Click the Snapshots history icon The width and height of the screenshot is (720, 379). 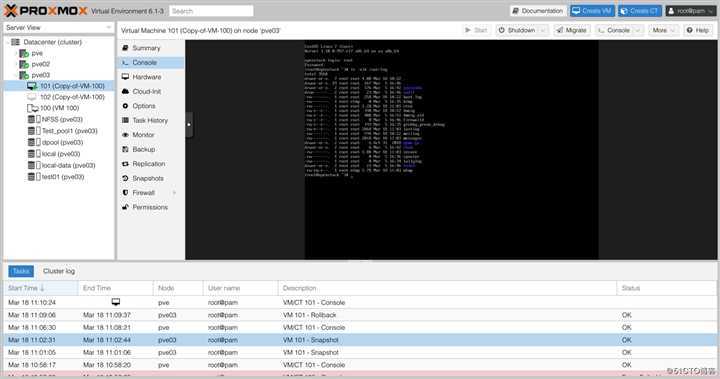pyautogui.click(x=125, y=178)
